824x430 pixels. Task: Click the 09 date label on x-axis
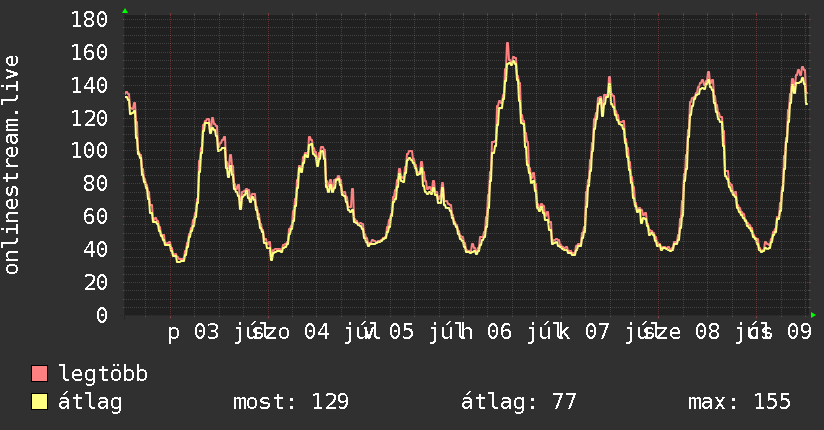pyautogui.click(x=799, y=332)
